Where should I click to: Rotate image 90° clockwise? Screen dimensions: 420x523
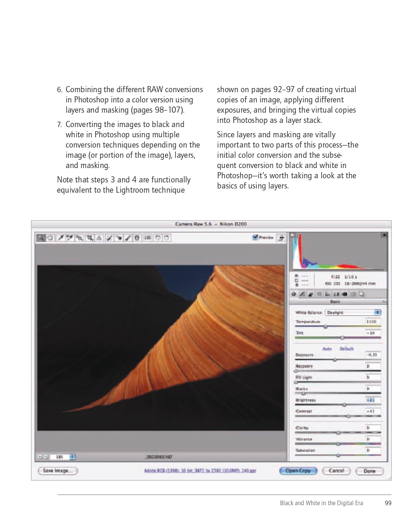point(167,238)
